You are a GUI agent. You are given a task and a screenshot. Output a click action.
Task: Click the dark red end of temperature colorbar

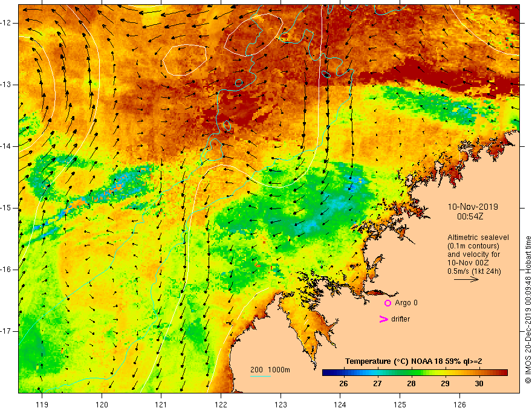pos(502,373)
